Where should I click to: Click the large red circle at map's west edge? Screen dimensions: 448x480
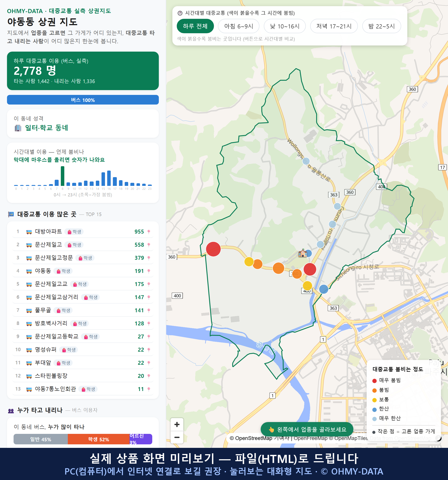pyautogui.click(x=213, y=249)
